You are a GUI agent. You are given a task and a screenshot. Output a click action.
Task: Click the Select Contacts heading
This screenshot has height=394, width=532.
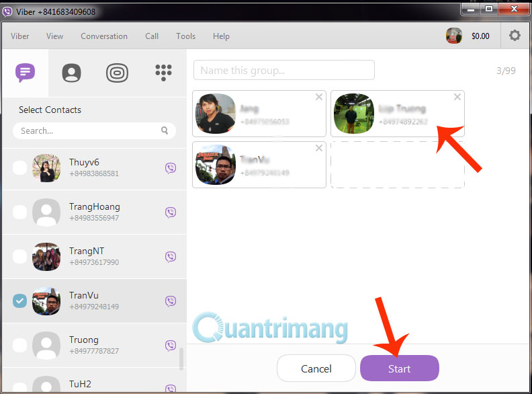50,110
